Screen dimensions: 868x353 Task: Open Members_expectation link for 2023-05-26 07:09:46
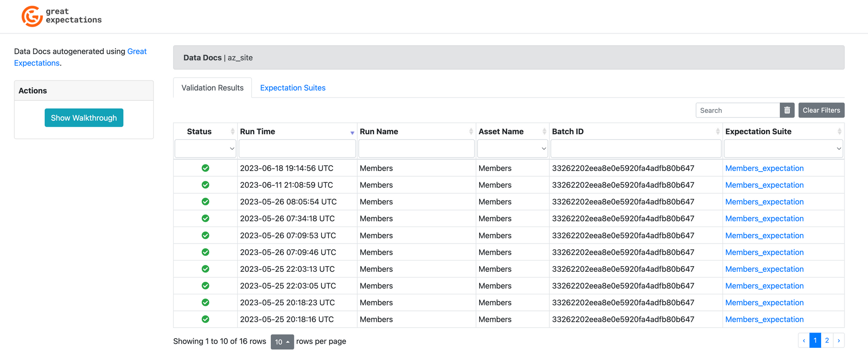tap(764, 252)
